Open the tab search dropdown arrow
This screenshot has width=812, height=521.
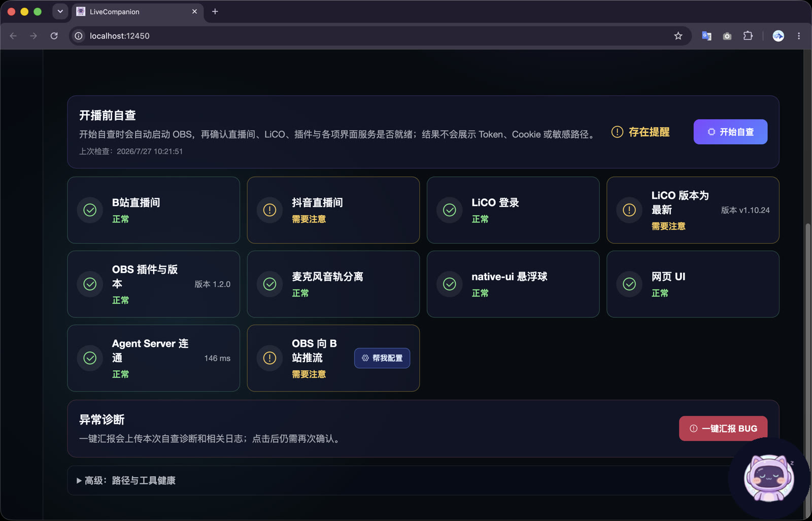(60, 11)
